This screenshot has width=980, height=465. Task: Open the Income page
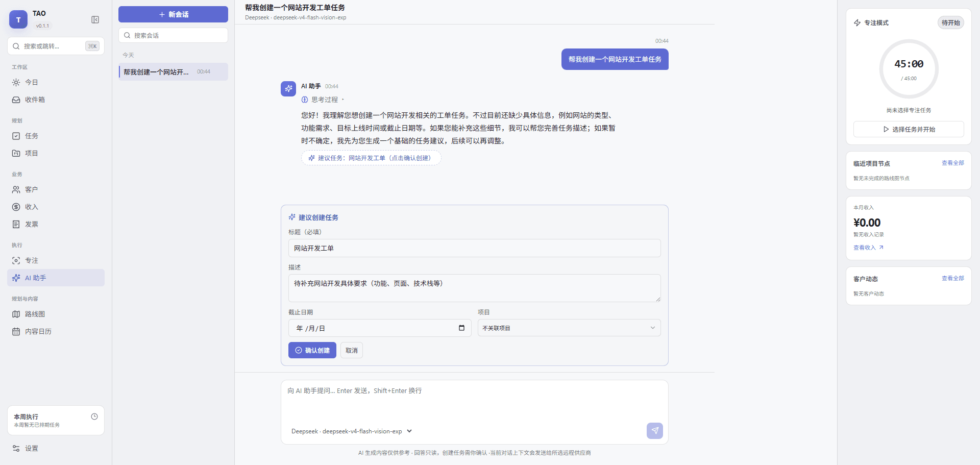(x=56, y=207)
